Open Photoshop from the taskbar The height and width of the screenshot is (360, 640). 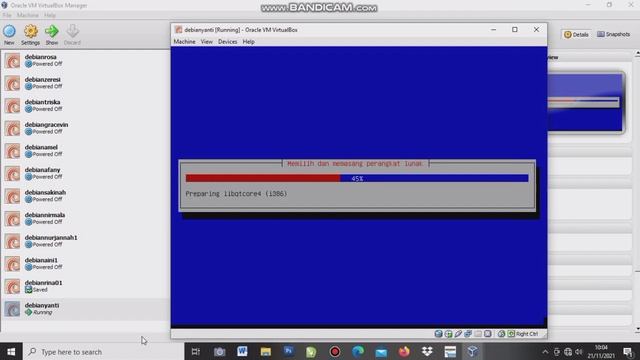point(289,351)
